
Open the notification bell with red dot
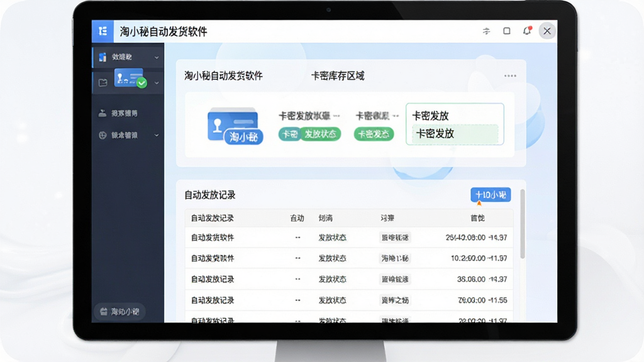tap(528, 31)
